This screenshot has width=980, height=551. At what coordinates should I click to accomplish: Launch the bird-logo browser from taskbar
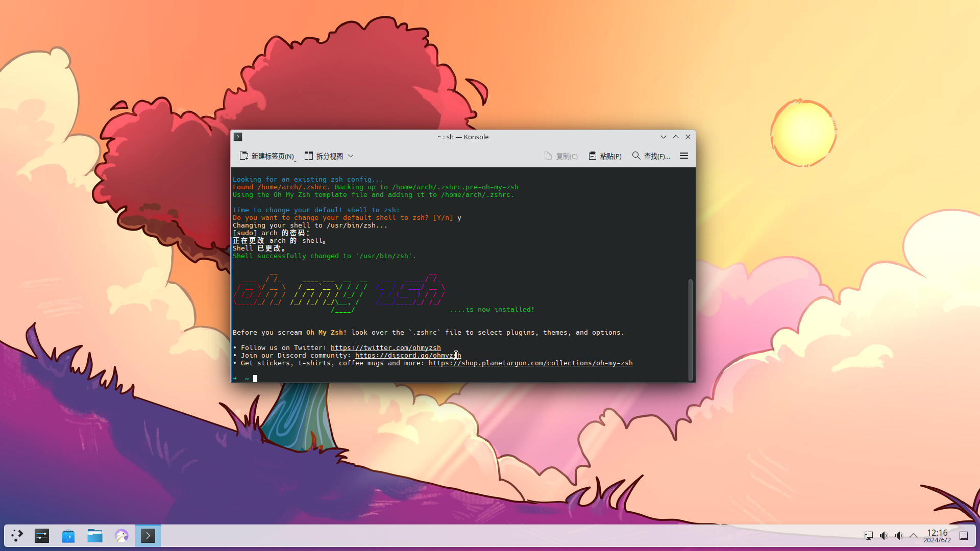pos(121,536)
